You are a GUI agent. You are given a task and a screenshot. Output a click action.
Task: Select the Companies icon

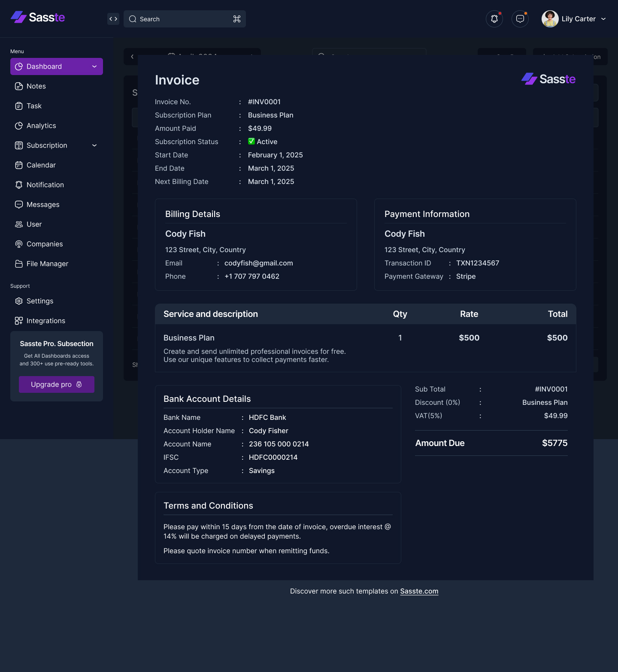coord(19,244)
